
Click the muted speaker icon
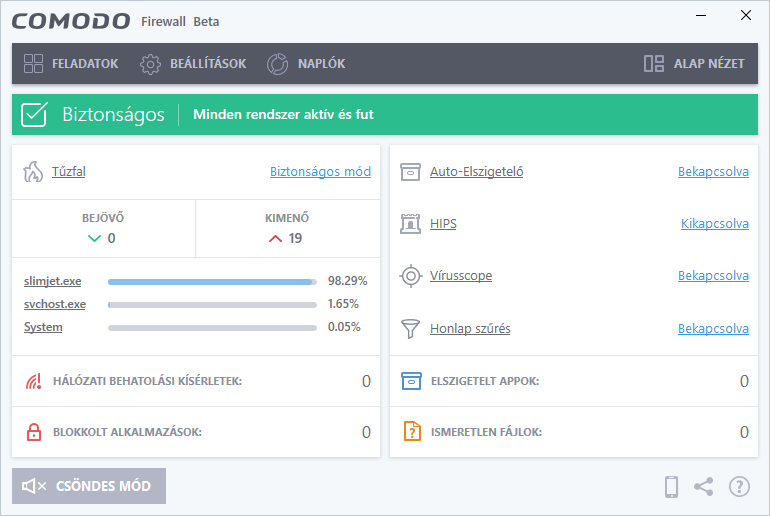coord(34,486)
